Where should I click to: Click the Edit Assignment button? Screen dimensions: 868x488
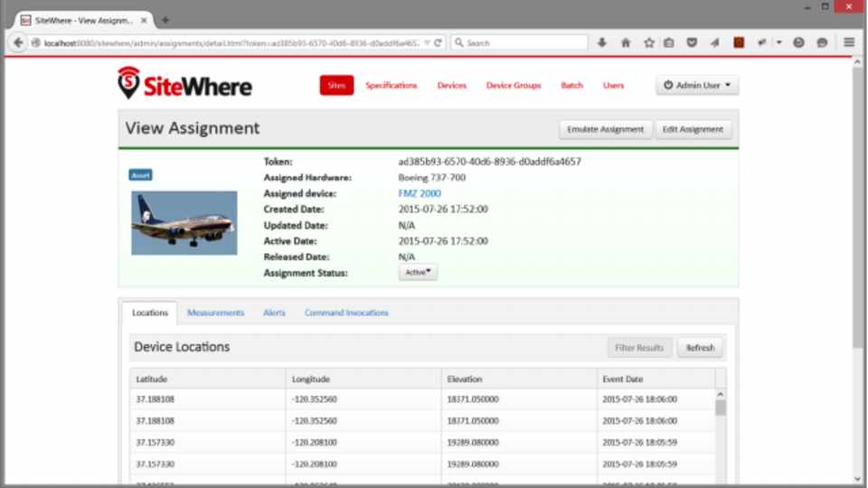click(693, 129)
